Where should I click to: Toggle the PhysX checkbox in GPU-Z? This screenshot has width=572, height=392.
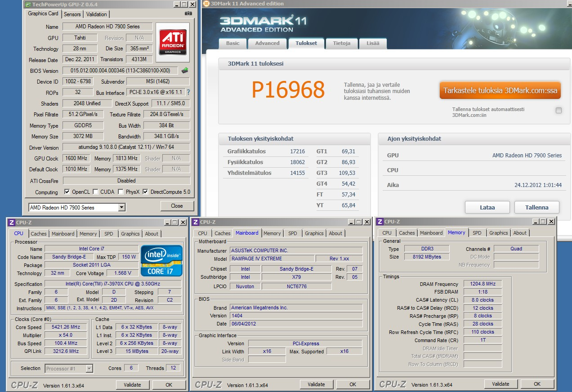coord(121,192)
